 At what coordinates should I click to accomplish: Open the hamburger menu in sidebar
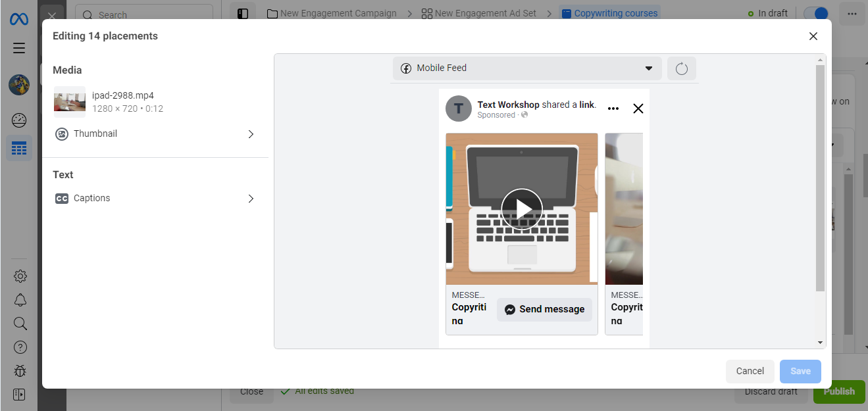pos(19,48)
